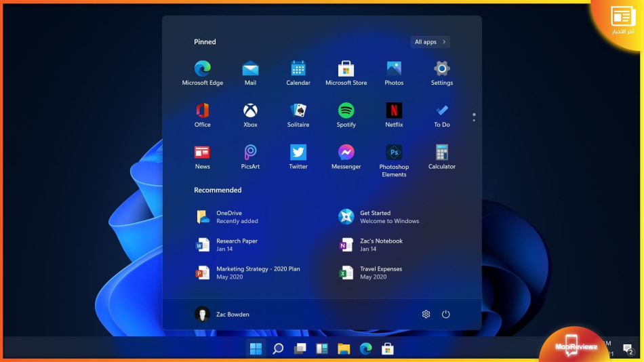Open Microsoft Store from pinned apps
The height and width of the screenshot is (362, 644).
[346, 73]
